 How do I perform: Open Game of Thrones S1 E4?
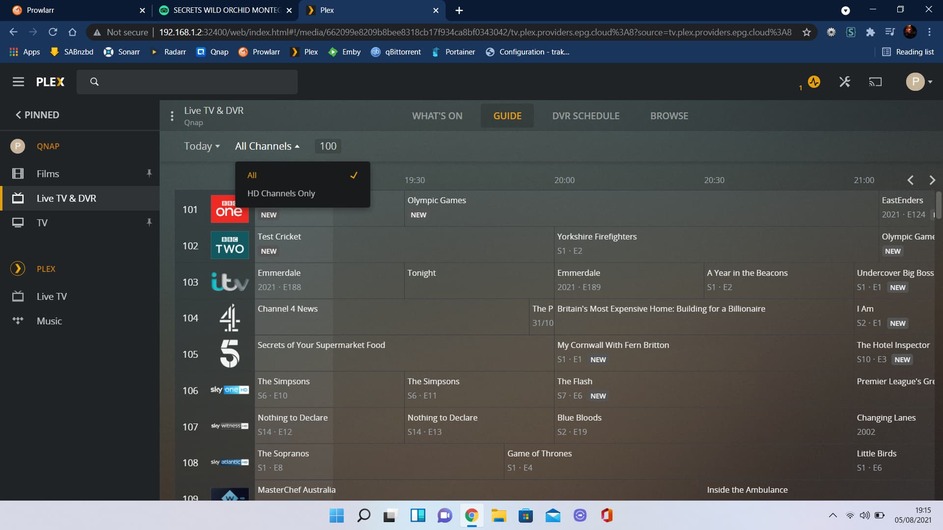pyautogui.click(x=678, y=460)
